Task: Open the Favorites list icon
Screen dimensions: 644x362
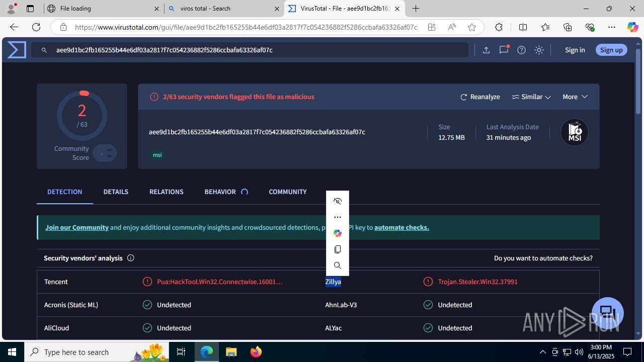Action: tap(545, 27)
